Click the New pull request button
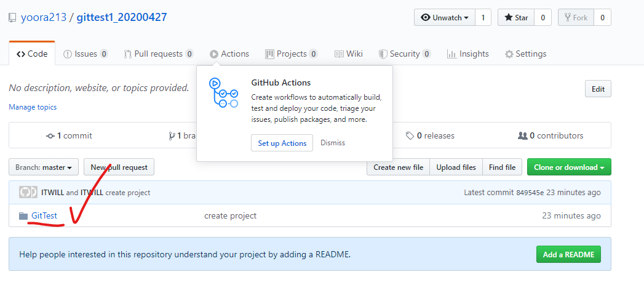The image size is (644, 293). [x=119, y=167]
